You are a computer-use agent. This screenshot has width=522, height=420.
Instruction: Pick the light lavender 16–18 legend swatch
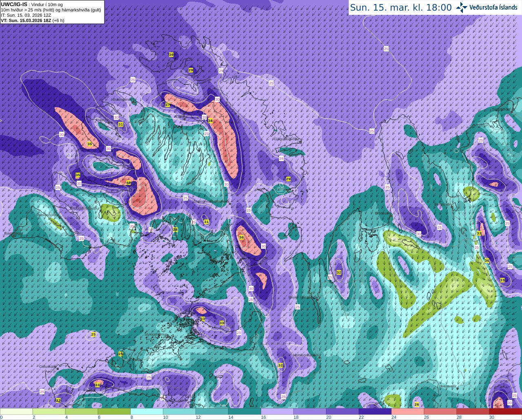(x=277, y=411)
